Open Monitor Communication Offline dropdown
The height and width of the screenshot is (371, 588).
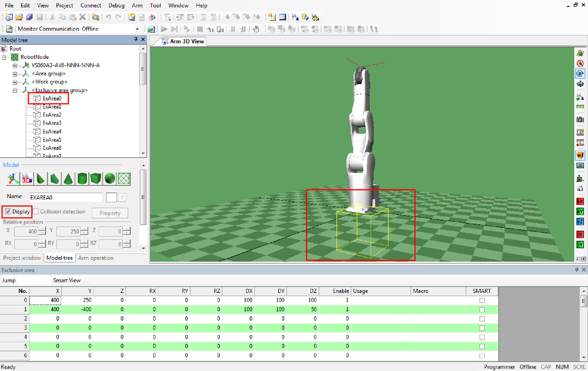click(137, 29)
